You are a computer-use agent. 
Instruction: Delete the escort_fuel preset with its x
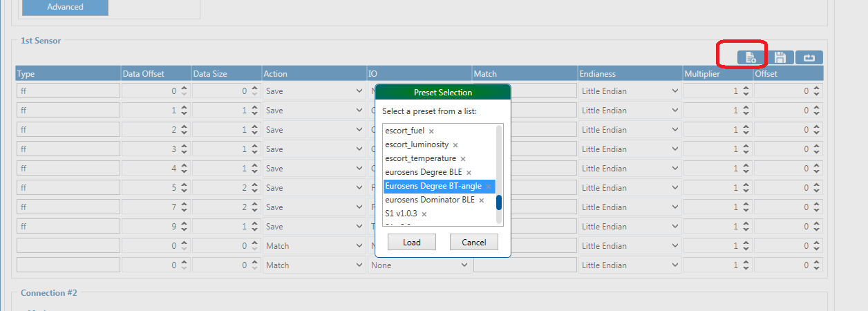tap(431, 131)
